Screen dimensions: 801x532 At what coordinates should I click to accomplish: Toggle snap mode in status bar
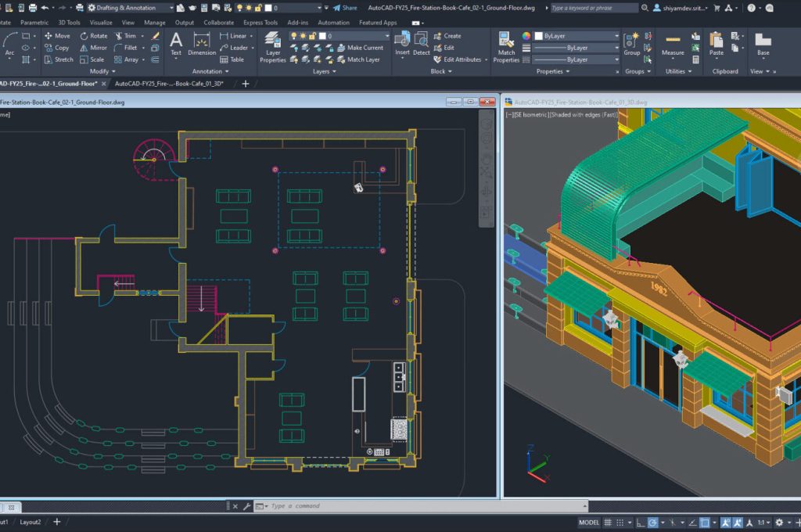pos(620,523)
